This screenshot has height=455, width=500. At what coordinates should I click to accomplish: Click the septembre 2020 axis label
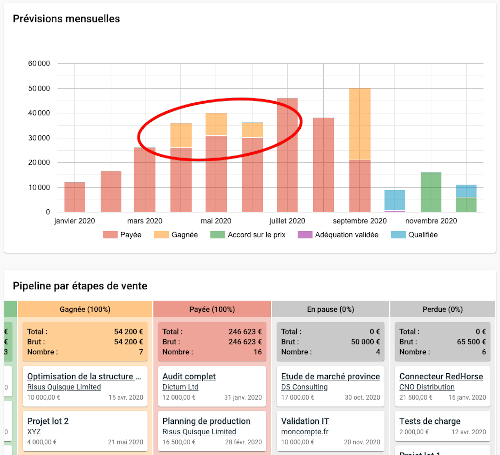tap(360, 221)
